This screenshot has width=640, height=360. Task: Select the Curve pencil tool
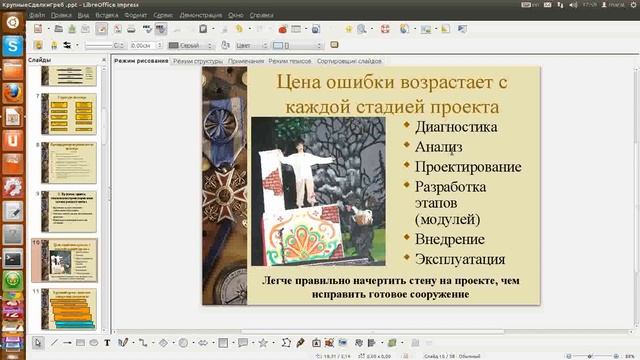tap(123, 343)
